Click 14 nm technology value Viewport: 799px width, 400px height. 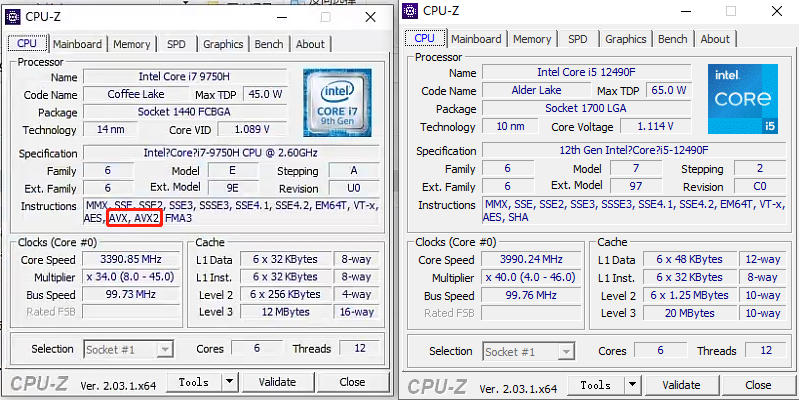click(x=111, y=129)
